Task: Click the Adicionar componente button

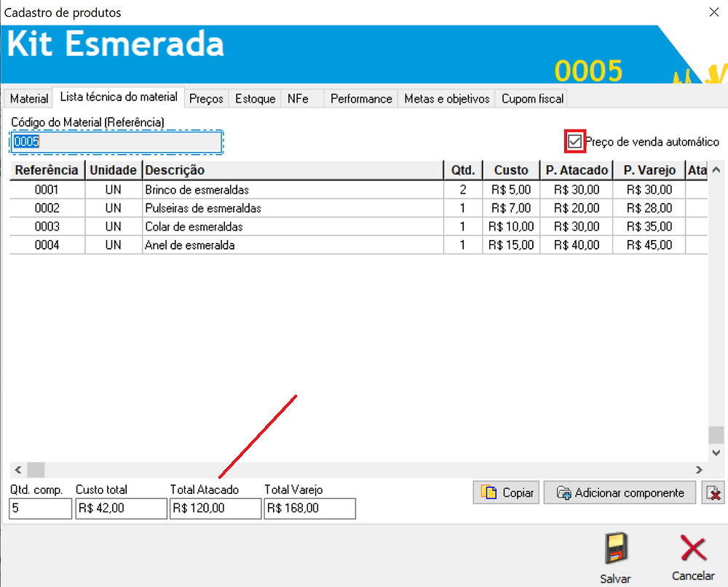Action: 620,492
